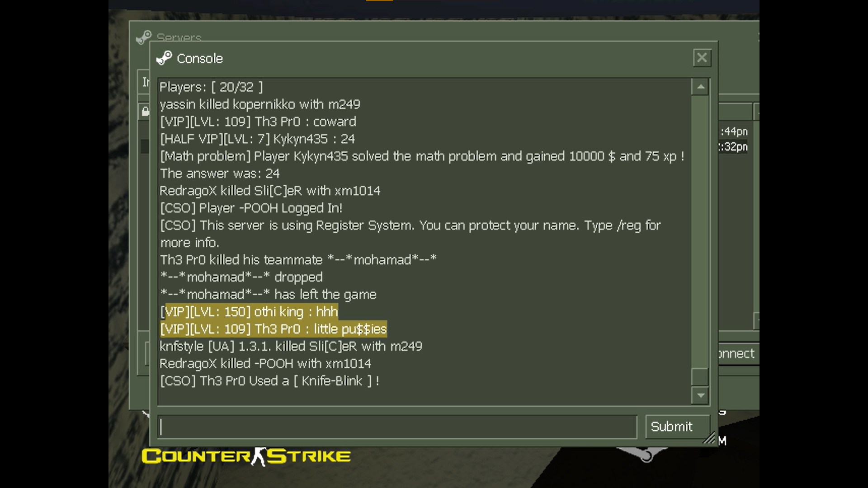Click the highlighted 'othi king : hhh' line

tap(249, 312)
